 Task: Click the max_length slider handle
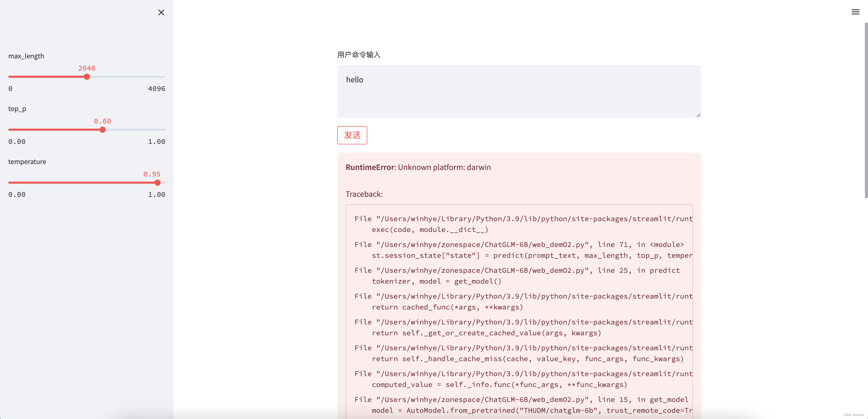point(87,77)
